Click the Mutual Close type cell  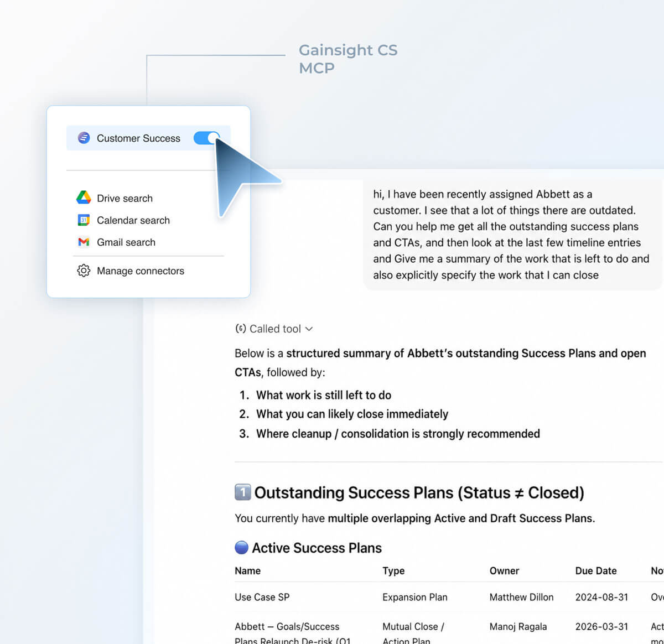point(413,633)
